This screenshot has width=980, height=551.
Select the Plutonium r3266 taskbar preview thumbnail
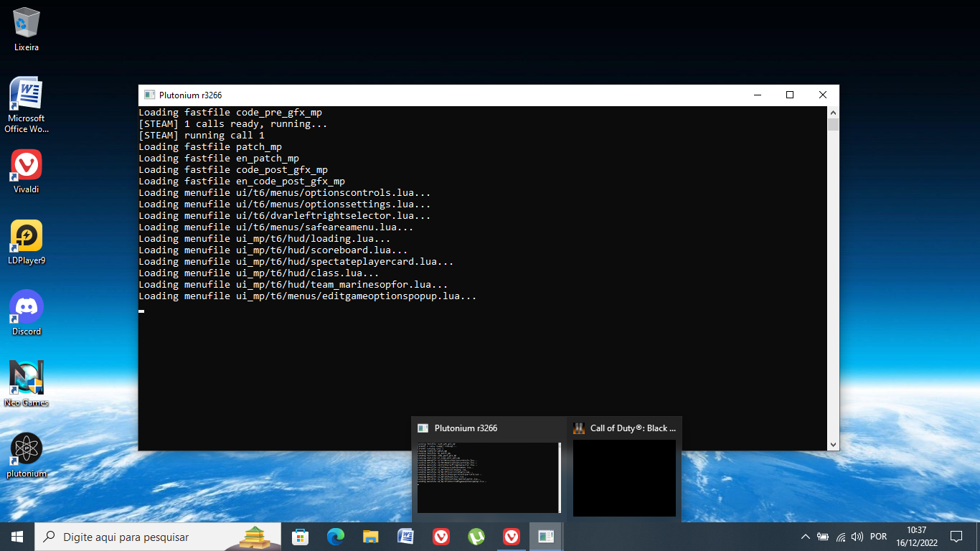coord(489,468)
